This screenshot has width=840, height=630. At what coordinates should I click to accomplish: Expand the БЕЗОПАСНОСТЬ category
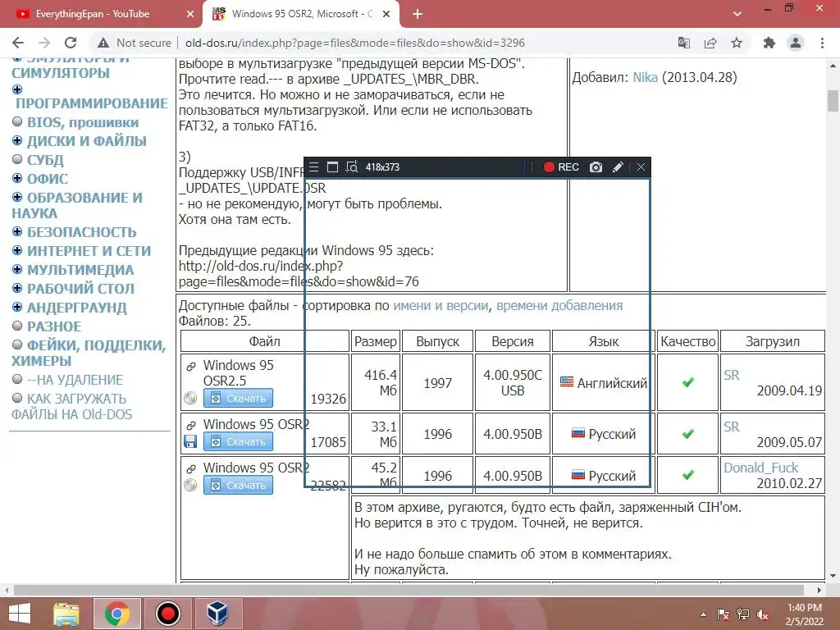click(x=17, y=231)
